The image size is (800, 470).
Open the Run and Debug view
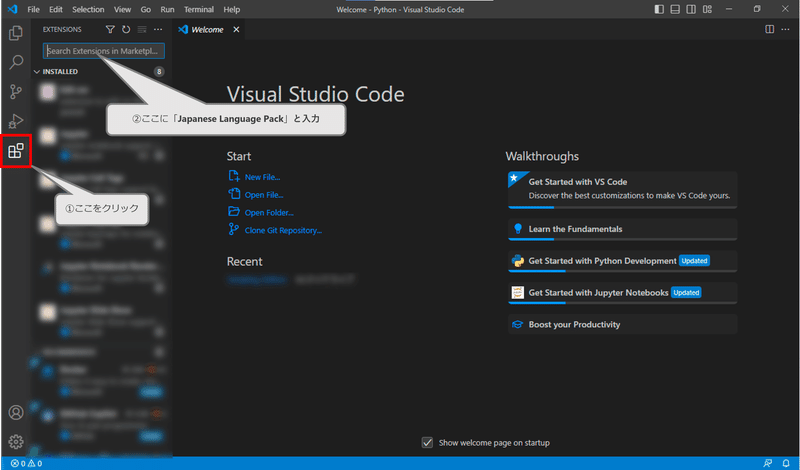pyautogui.click(x=16, y=121)
